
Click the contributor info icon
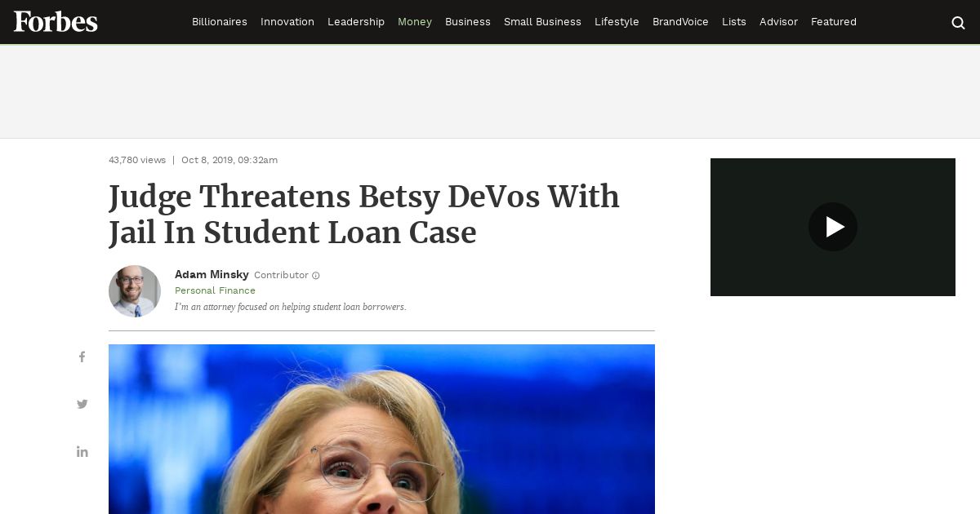pos(316,276)
